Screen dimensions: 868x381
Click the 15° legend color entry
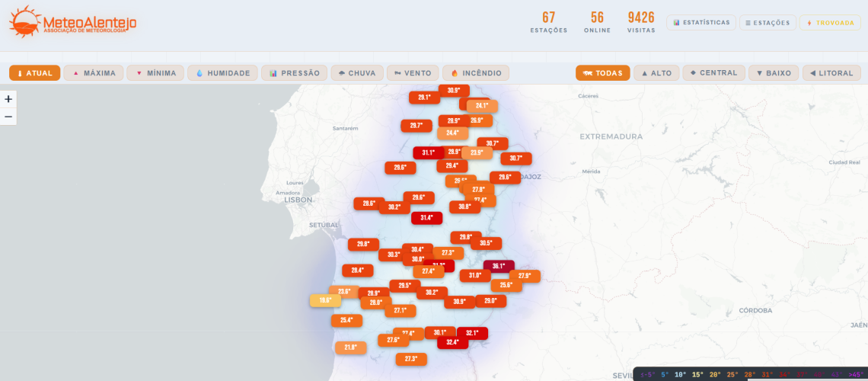pos(698,375)
